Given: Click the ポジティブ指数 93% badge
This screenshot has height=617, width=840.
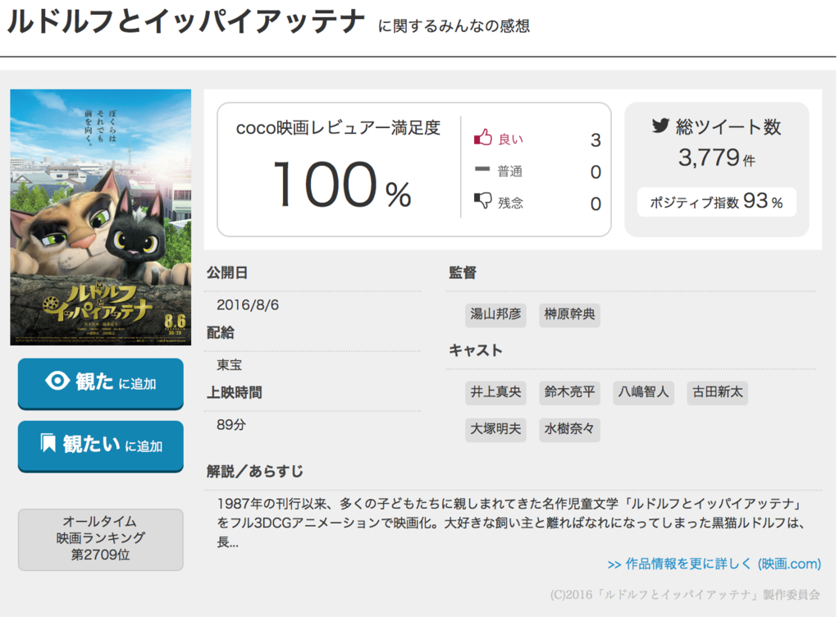Looking at the screenshot, I should 716,202.
